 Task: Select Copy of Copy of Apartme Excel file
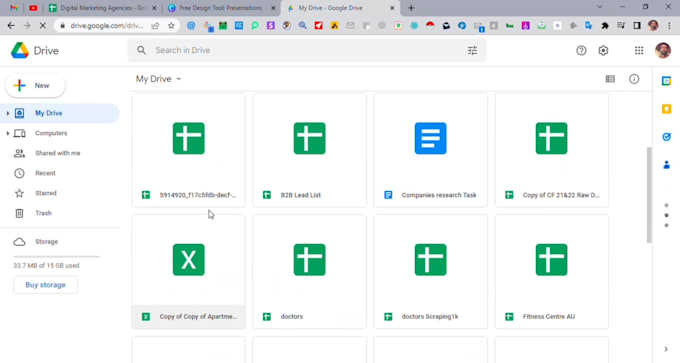[x=188, y=271]
